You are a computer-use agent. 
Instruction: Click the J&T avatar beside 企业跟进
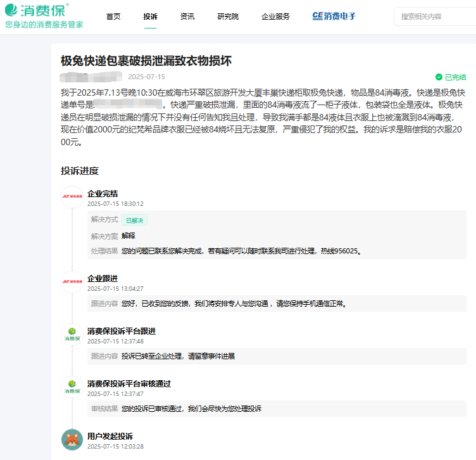pos(72,282)
